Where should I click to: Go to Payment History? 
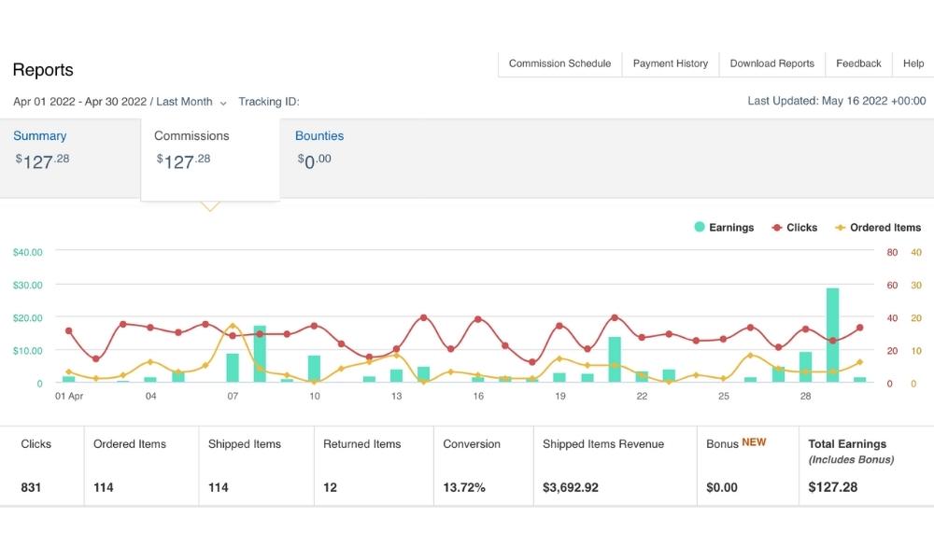click(670, 63)
